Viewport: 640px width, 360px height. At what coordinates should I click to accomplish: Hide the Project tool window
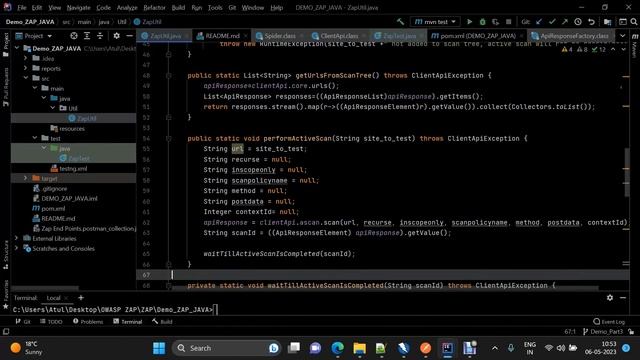(129, 36)
